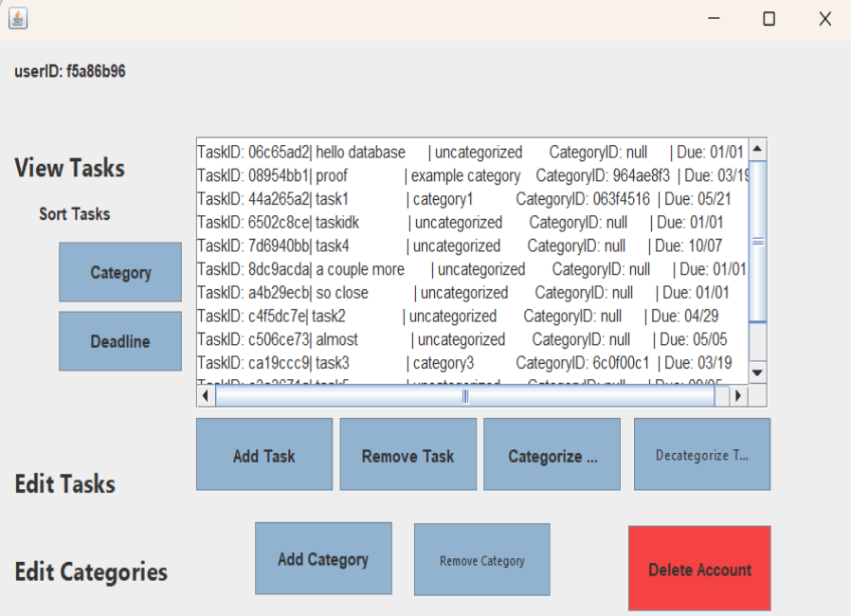851x616 pixels.
Task: Click the Remove Category button
Action: tap(481, 560)
